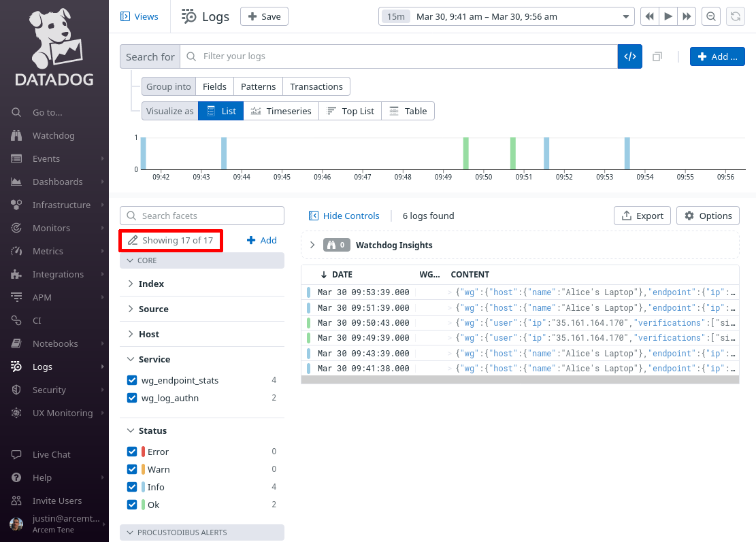
Task: Open the Logs item in the sidebar
Action: click(54, 367)
